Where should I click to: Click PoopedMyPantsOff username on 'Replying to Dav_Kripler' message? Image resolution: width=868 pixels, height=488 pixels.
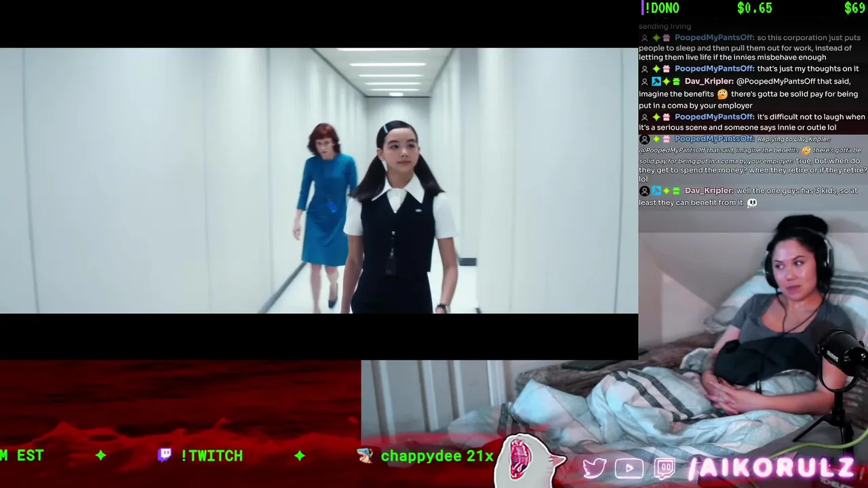pos(714,139)
